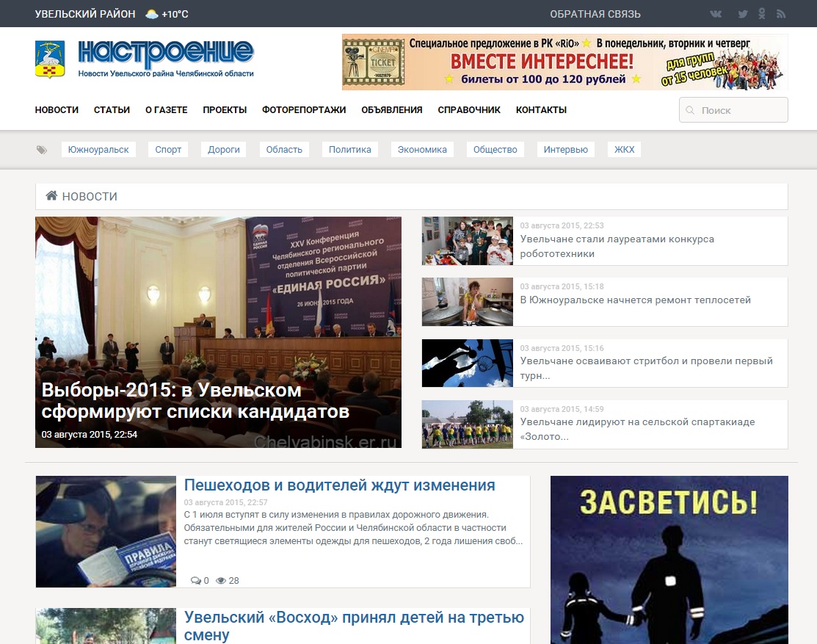Click the +10°C temperature reading
Image resolution: width=817 pixels, height=644 pixels.
click(x=175, y=14)
